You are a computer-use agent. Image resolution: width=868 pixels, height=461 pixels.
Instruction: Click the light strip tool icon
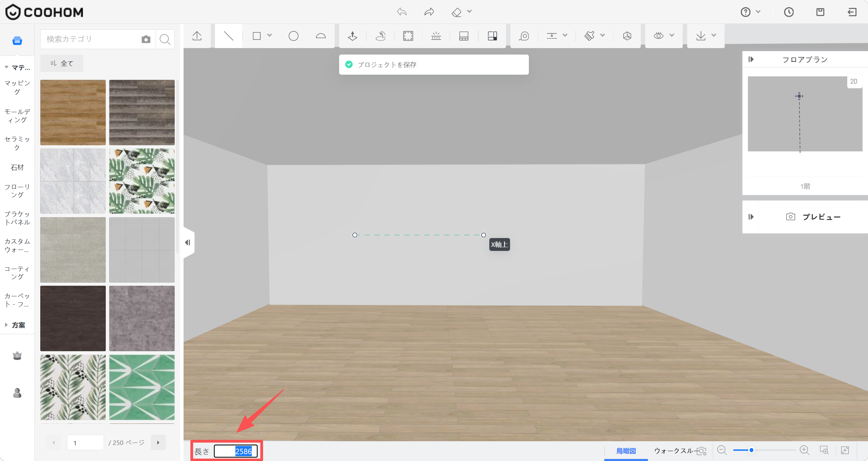click(436, 36)
